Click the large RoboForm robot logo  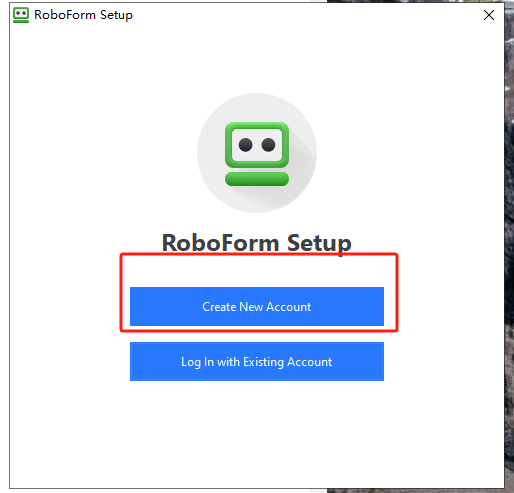click(257, 153)
